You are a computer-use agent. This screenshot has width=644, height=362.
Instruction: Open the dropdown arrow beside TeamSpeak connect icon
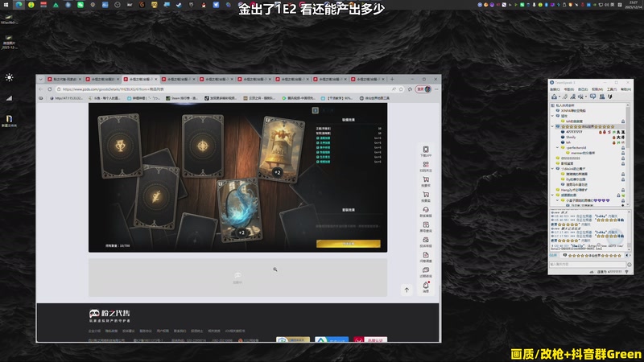point(559,97)
